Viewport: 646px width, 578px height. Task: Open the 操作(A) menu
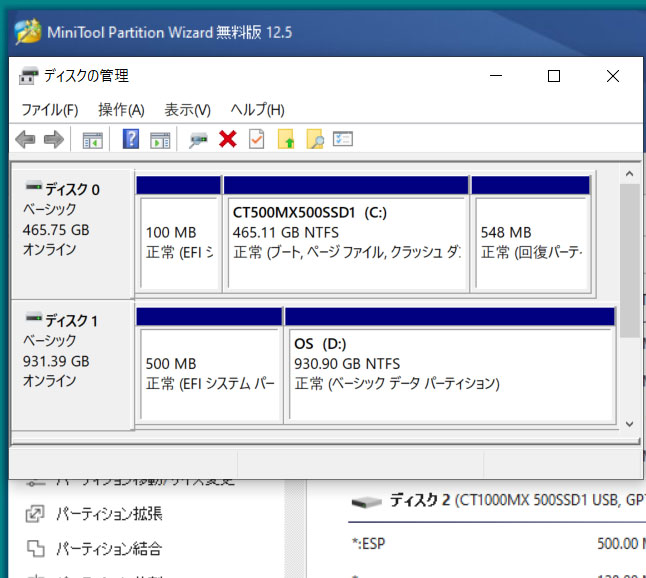pyautogui.click(x=121, y=110)
